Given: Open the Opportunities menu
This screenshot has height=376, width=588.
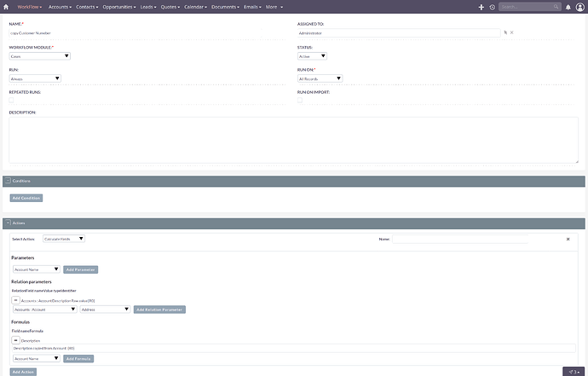Looking at the screenshot, I should point(119,7).
